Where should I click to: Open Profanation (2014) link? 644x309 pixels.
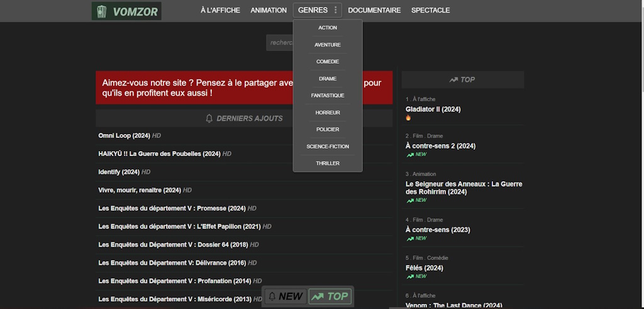pyautogui.click(x=175, y=281)
